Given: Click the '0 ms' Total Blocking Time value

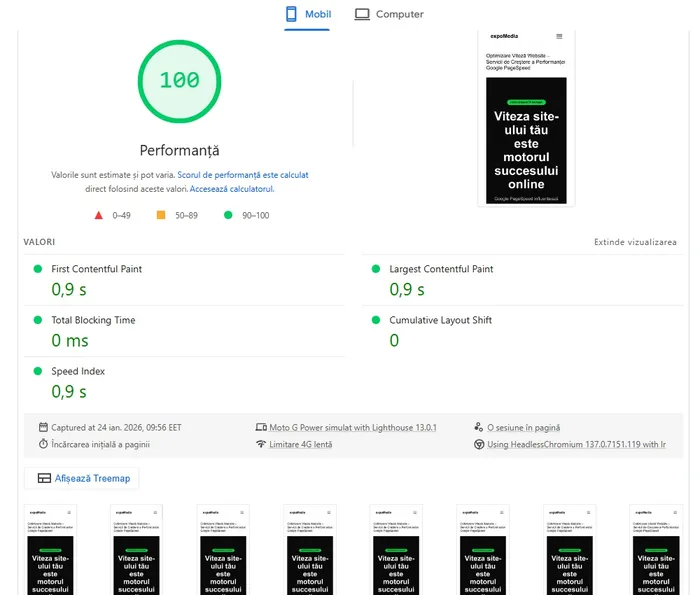Looking at the screenshot, I should (70, 341).
